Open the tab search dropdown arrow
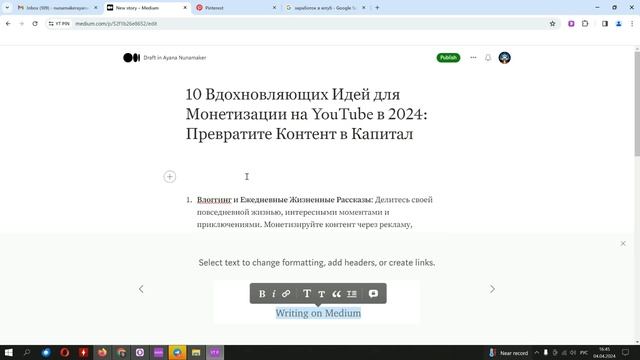640x360 pixels. pos(7,8)
